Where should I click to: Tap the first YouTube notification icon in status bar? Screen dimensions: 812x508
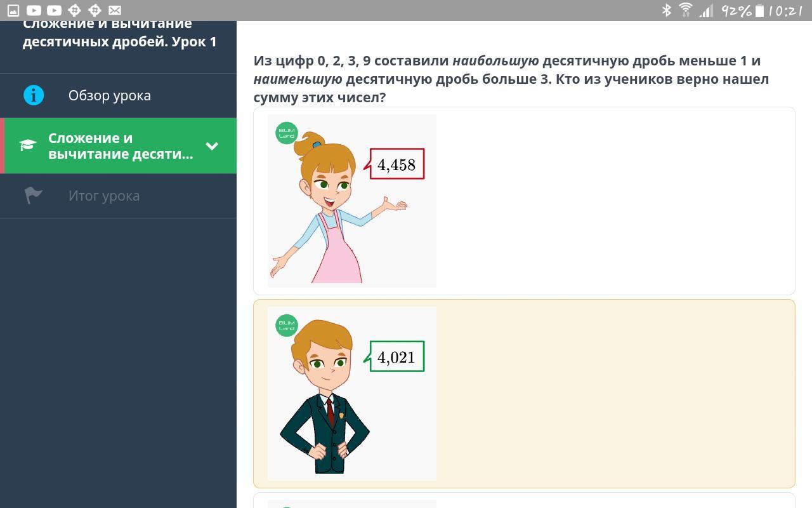[x=34, y=10]
